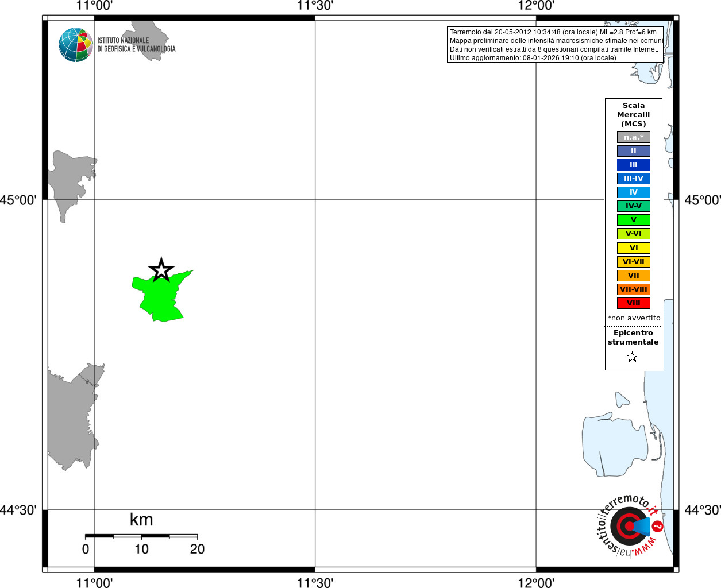The width and height of the screenshot is (721, 588).
Task: Select intensity IV legend swatch
Action: [x=634, y=192]
